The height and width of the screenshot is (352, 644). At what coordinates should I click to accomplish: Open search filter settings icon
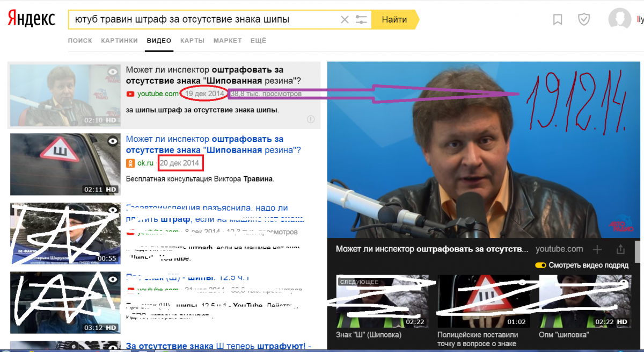(x=361, y=19)
